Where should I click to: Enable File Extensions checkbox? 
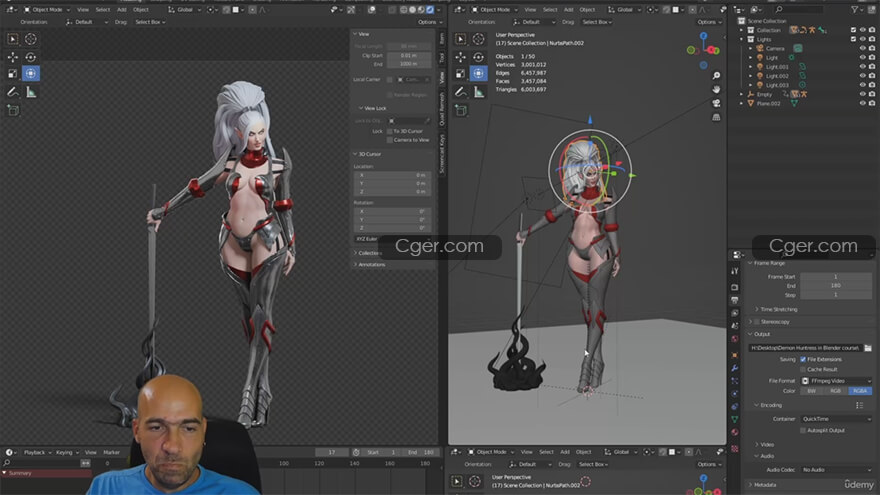pos(803,359)
